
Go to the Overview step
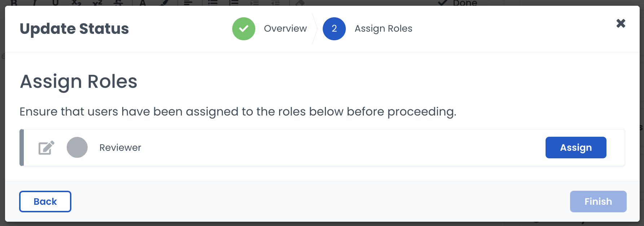(x=285, y=29)
